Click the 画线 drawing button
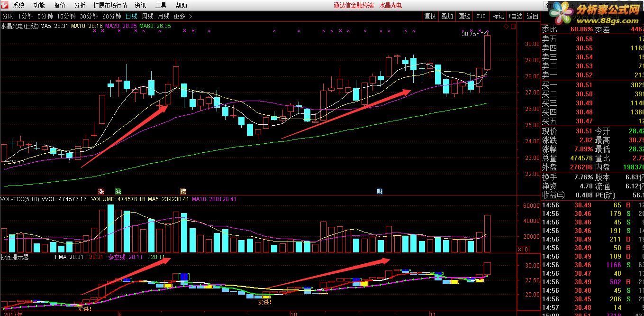The width and height of the screenshot is (644, 316). pos(464,16)
